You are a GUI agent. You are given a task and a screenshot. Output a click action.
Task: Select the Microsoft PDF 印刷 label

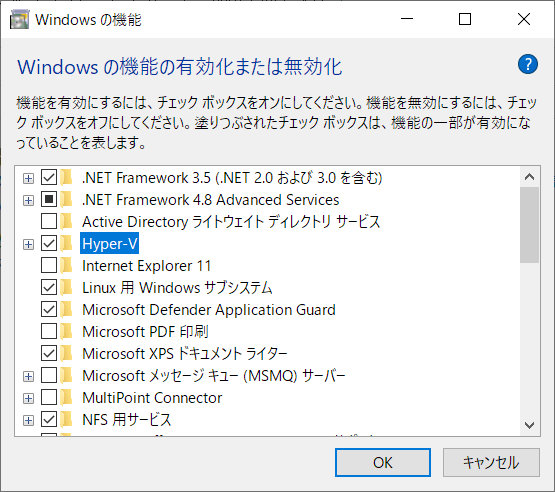tap(145, 332)
